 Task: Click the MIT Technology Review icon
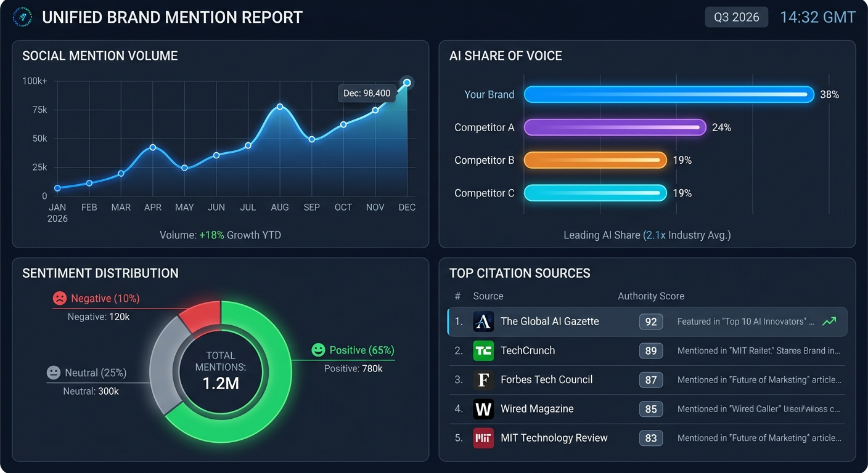point(483,438)
